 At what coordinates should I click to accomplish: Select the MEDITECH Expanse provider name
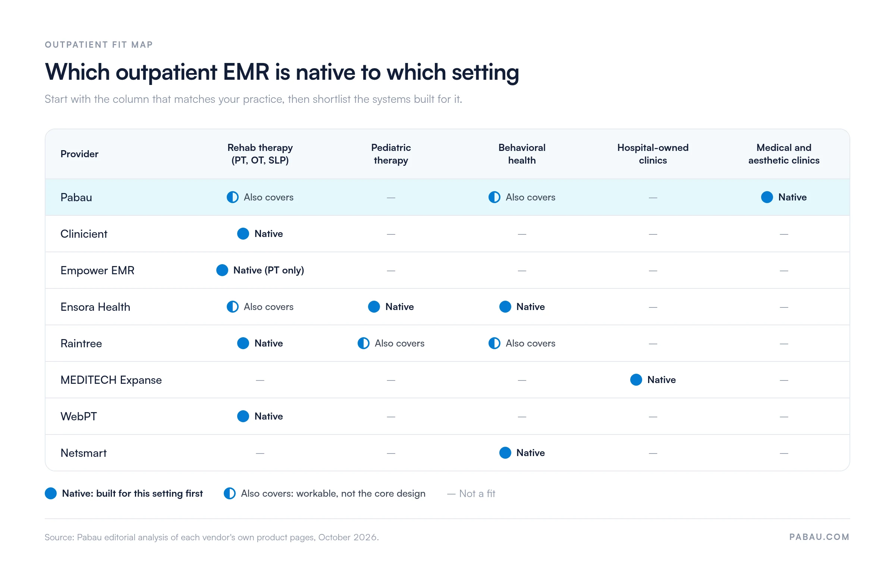click(111, 380)
